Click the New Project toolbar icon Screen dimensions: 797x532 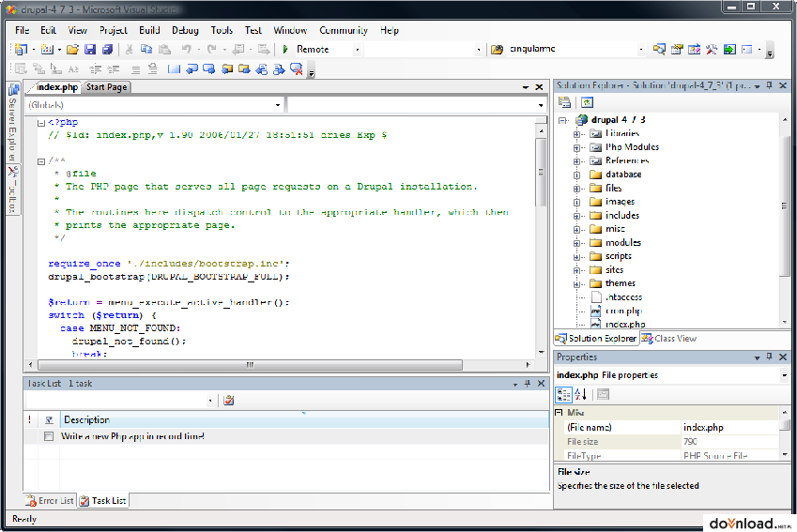pos(22,50)
